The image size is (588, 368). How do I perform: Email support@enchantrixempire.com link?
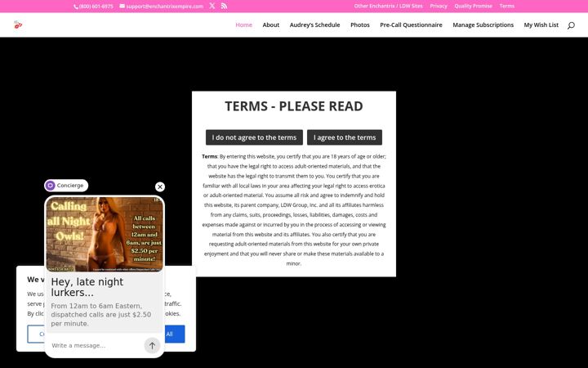tap(161, 6)
